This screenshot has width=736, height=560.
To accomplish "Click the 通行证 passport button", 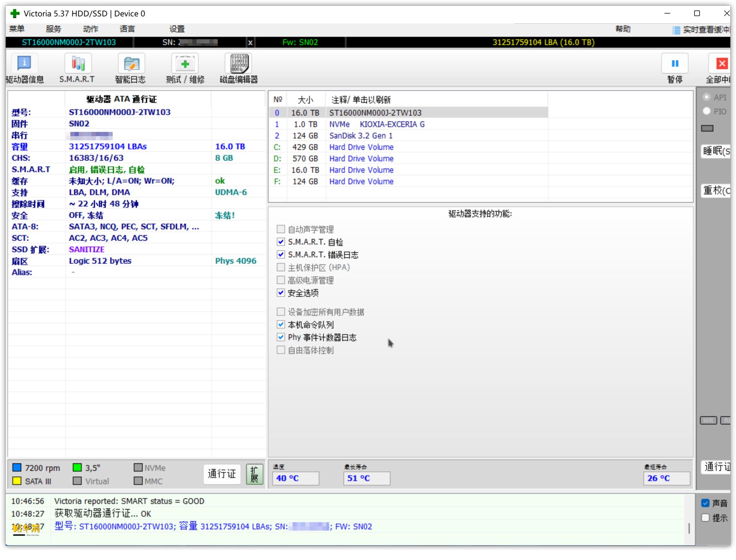I will [222, 474].
